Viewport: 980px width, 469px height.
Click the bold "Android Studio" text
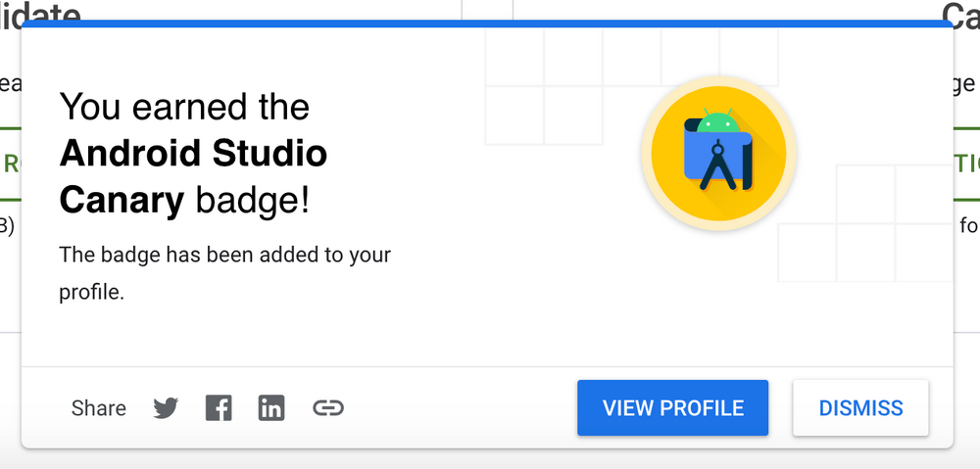point(193,153)
